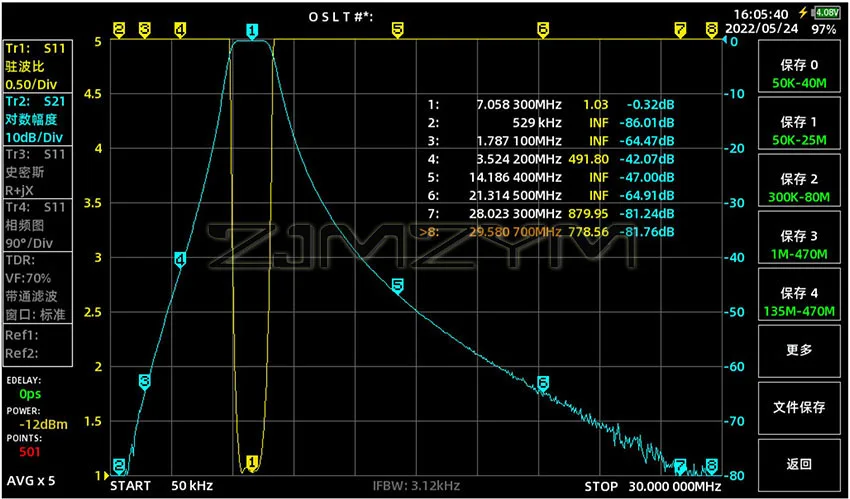The width and height of the screenshot is (850, 499).
Task: Load save slot 1 50K-25M
Action: pos(799,124)
